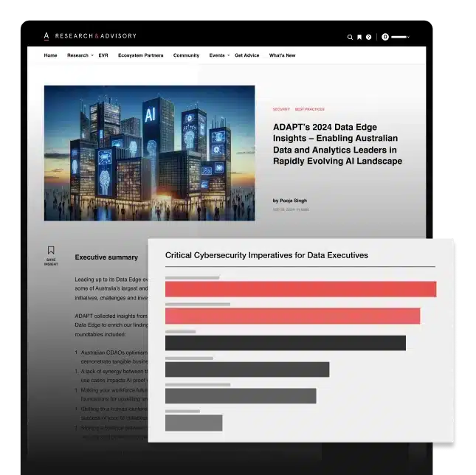
Task: Click the Executive summary heading
Action: tap(106, 257)
